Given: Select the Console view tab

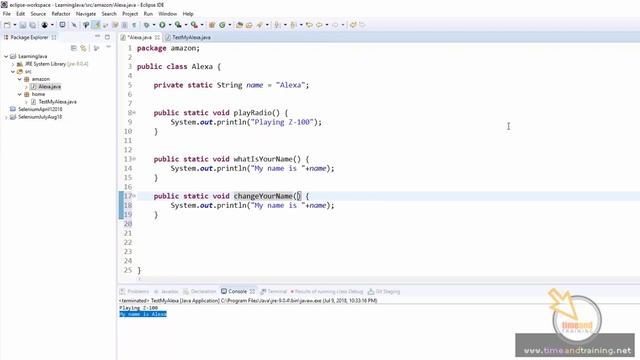Looking at the screenshot, I should point(237,291).
